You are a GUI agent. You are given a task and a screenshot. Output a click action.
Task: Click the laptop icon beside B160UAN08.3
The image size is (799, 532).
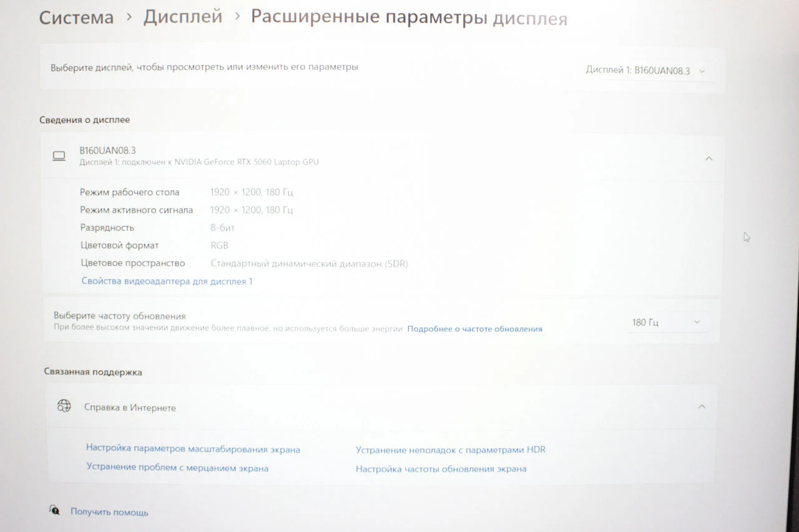coord(59,157)
